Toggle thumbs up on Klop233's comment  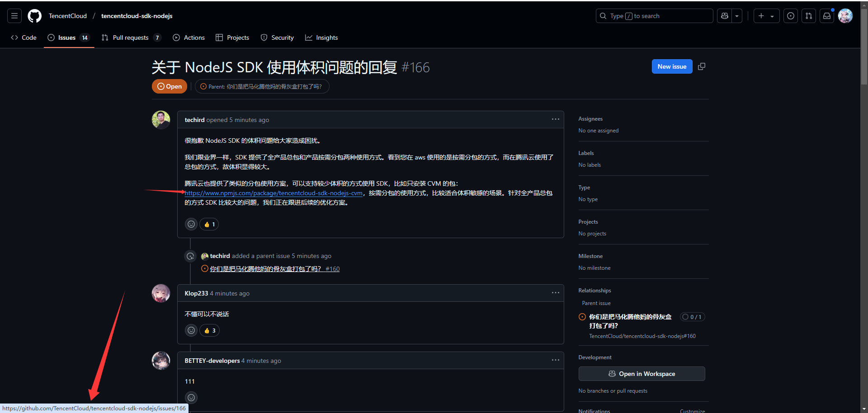tap(209, 330)
